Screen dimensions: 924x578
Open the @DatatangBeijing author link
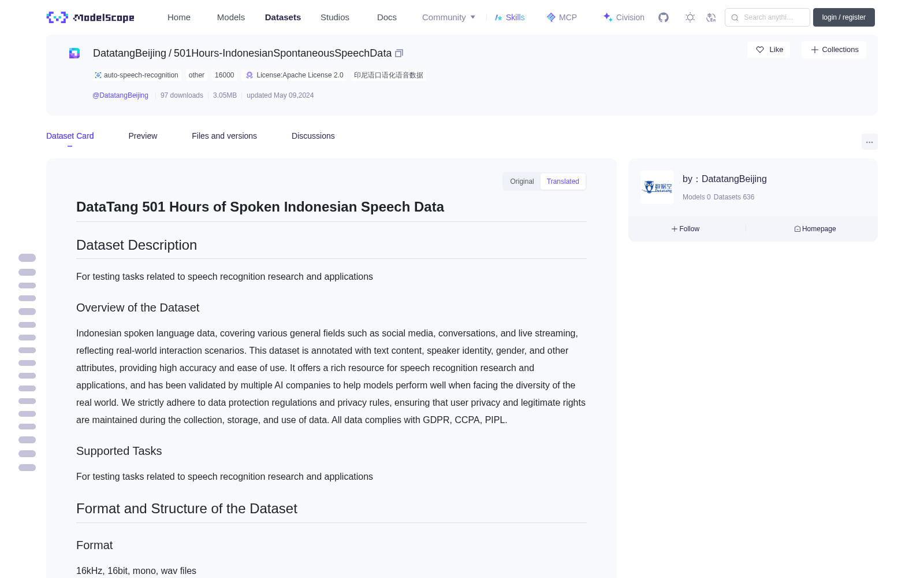120,95
